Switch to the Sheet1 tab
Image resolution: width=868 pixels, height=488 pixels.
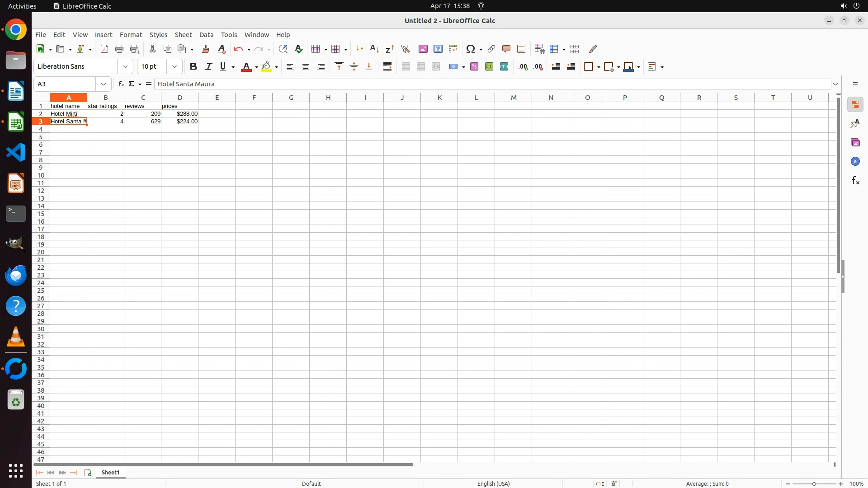click(110, 473)
